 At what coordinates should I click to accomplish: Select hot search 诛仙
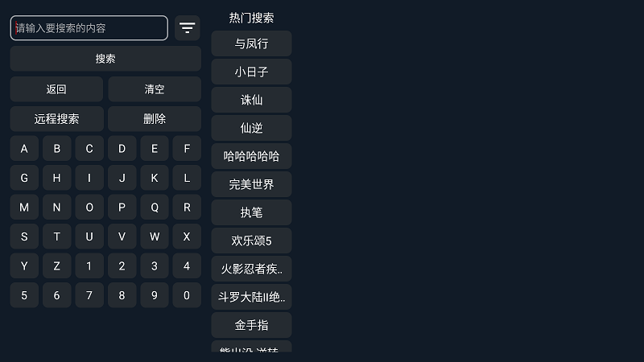coord(251,100)
